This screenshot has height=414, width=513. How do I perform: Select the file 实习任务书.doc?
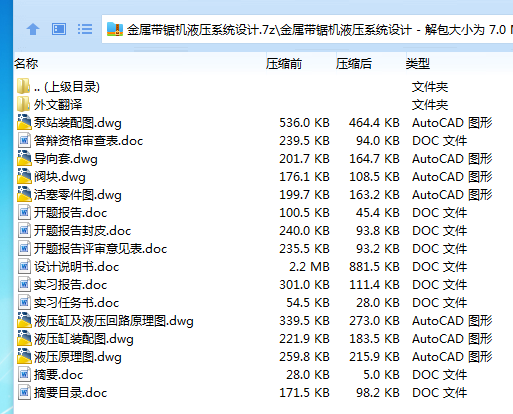[76, 303]
